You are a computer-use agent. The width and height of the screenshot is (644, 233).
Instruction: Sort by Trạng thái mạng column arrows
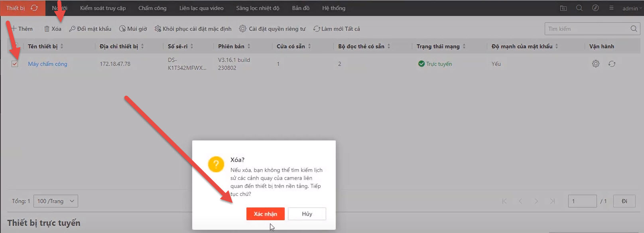point(464,47)
